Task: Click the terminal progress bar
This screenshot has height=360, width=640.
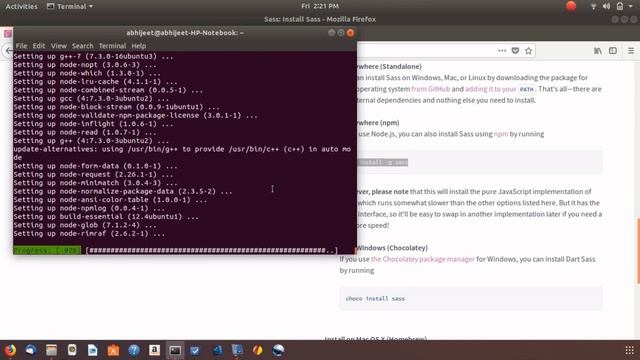Action: (212, 250)
